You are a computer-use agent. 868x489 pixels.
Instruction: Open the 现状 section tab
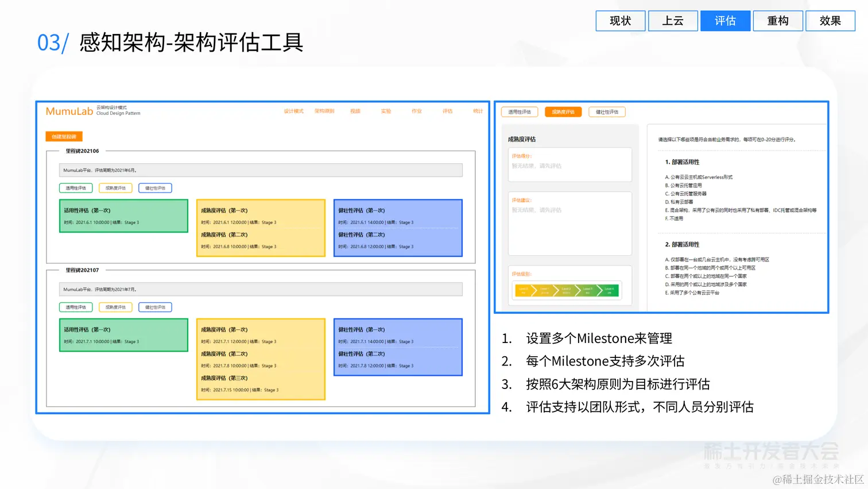(x=620, y=21)
